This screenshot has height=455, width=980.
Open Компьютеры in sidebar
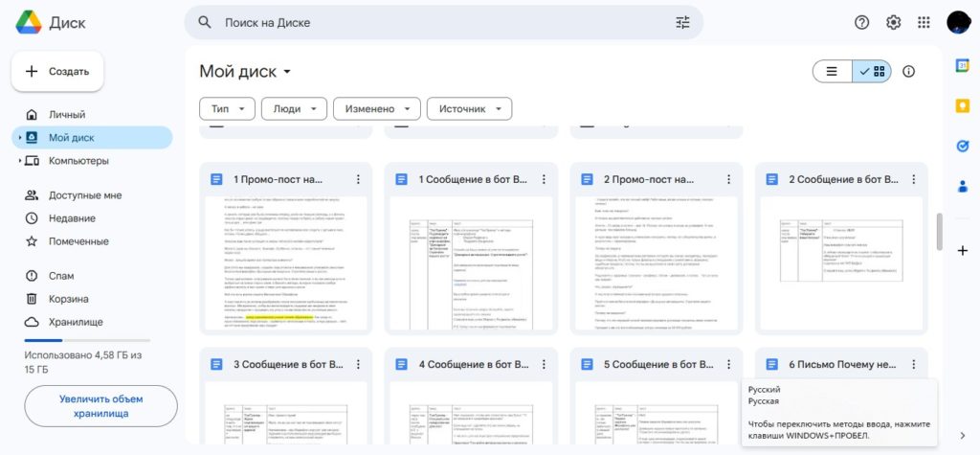coord(92,161)
